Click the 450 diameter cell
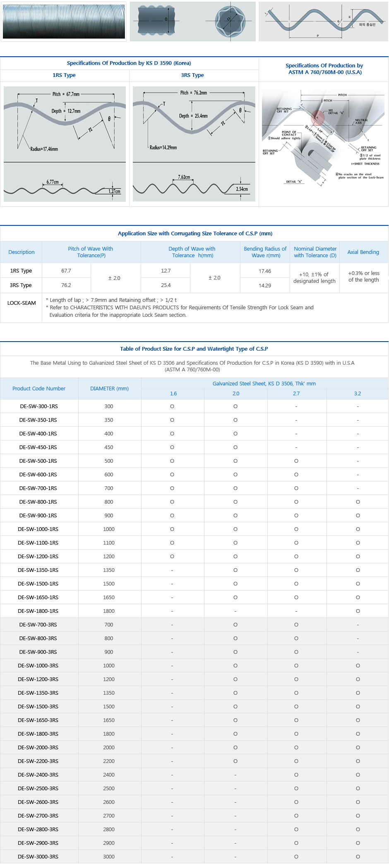 (x=109, y=447)
